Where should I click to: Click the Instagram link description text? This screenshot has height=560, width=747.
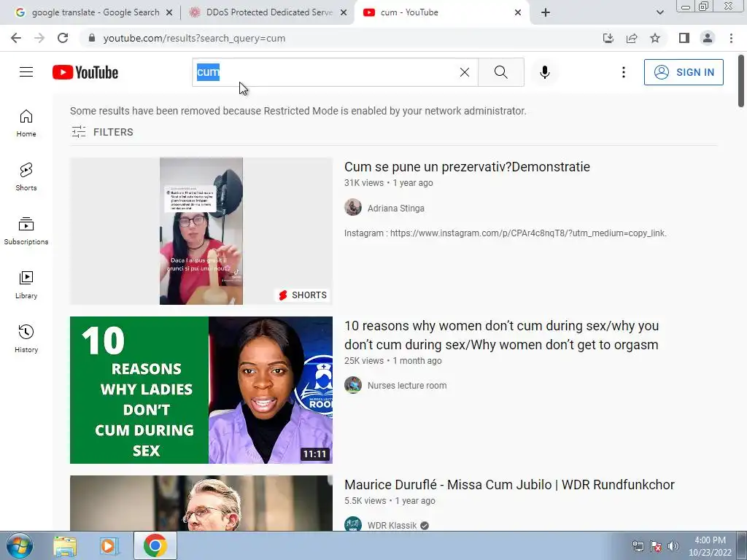tap(506, 233)
